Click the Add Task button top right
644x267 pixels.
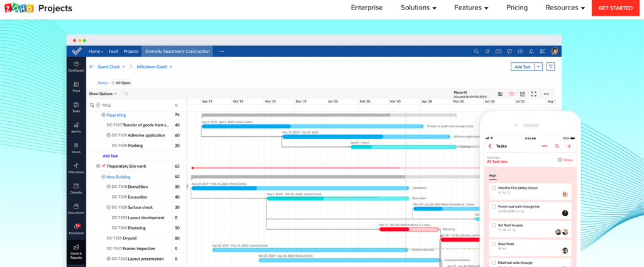pos(523,67)
